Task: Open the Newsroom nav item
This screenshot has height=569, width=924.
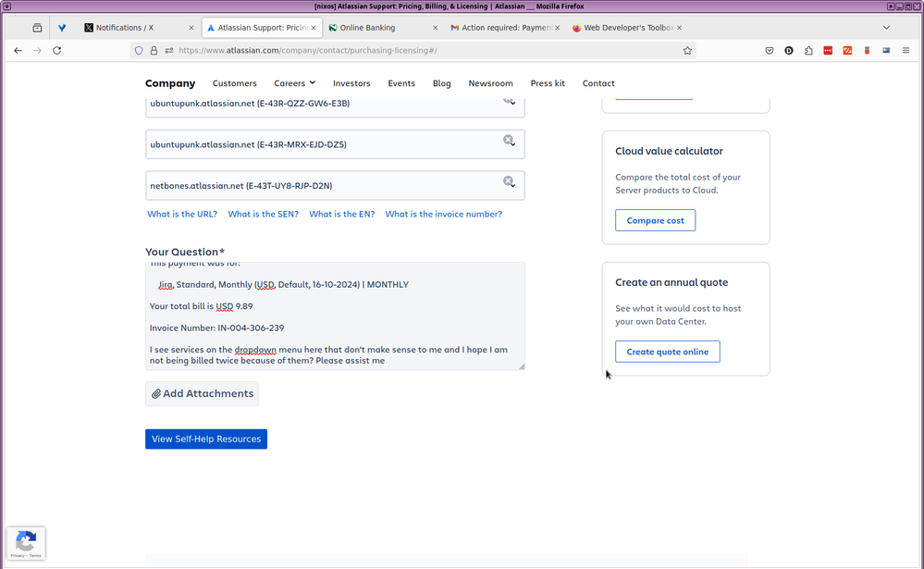Action: point(490,83)
